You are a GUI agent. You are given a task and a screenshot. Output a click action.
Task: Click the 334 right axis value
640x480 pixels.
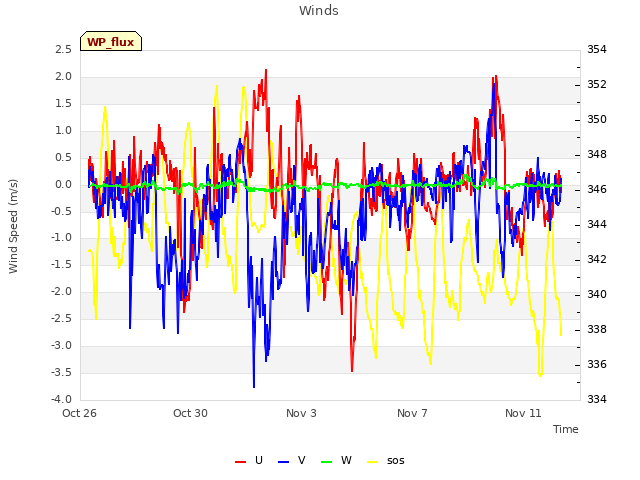[597, 400]
